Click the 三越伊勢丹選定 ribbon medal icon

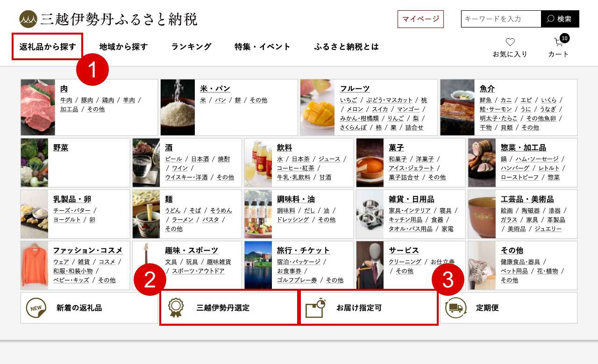[x=176, y=308]
